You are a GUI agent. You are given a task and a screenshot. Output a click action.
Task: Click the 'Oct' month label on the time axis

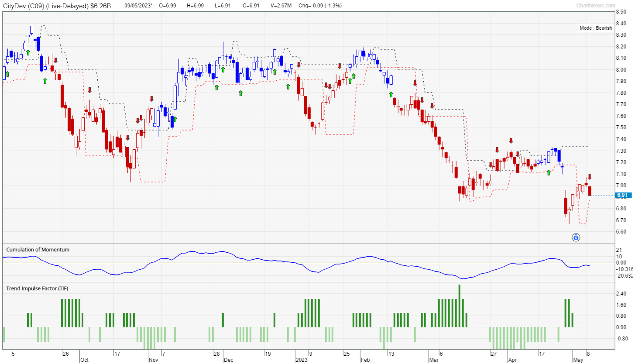84,360
